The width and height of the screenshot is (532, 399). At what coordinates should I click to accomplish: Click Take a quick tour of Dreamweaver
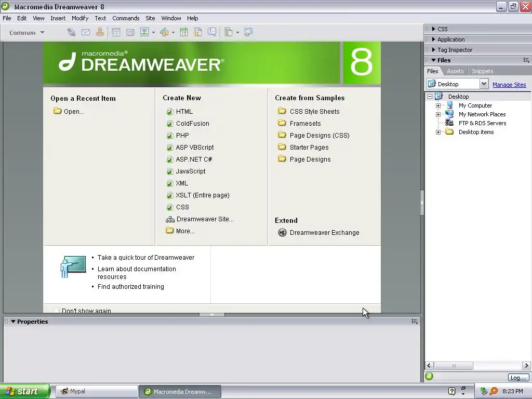click(146, 258)
